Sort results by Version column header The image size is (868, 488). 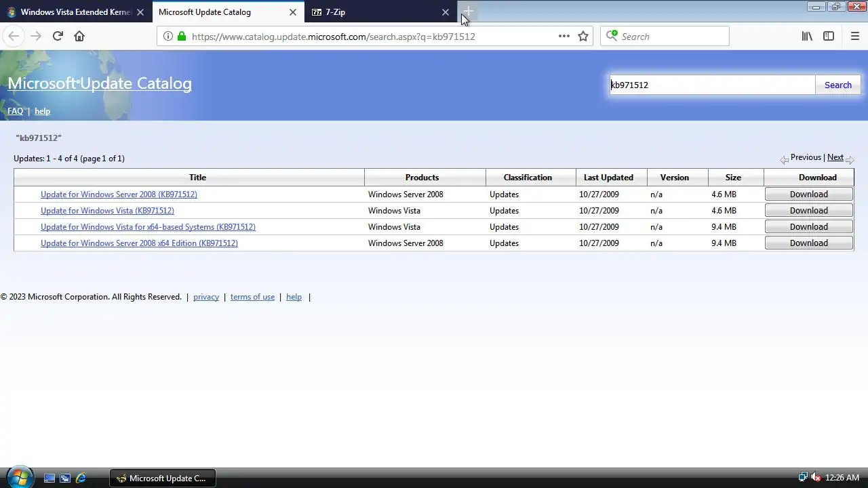[x=674, y=178]
